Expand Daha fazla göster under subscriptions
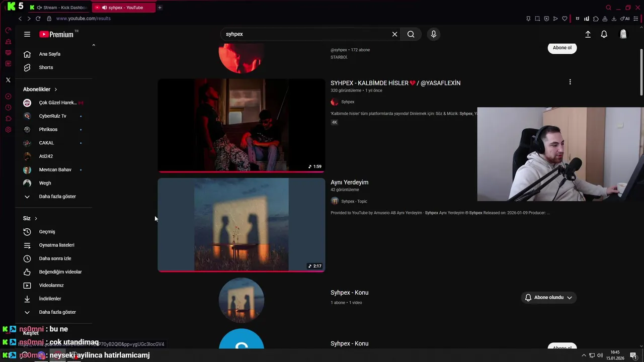 (x=53, y=197)
